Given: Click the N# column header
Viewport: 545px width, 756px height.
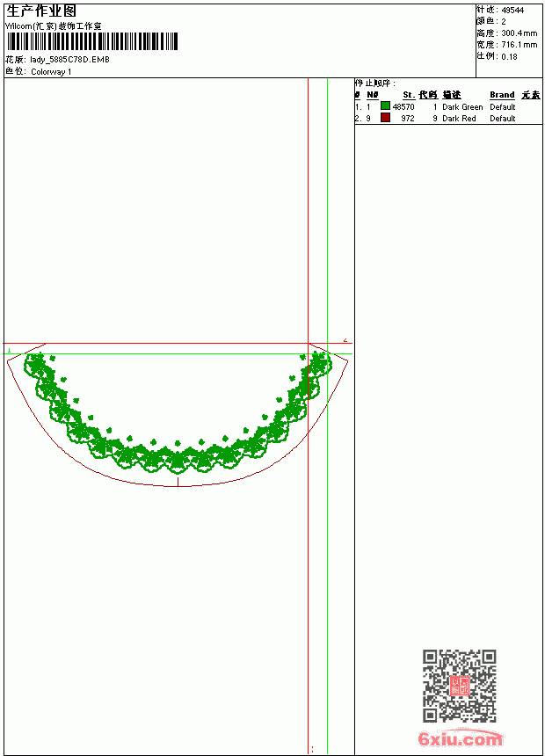Looking at the screenshot, I should [x=373, y=95].
